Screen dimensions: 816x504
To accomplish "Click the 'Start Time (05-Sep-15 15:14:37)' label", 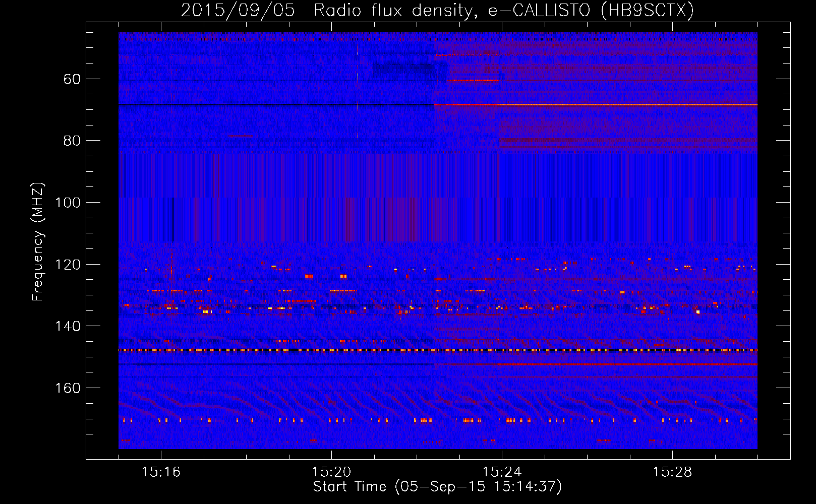I will click(x=437, y=487).
